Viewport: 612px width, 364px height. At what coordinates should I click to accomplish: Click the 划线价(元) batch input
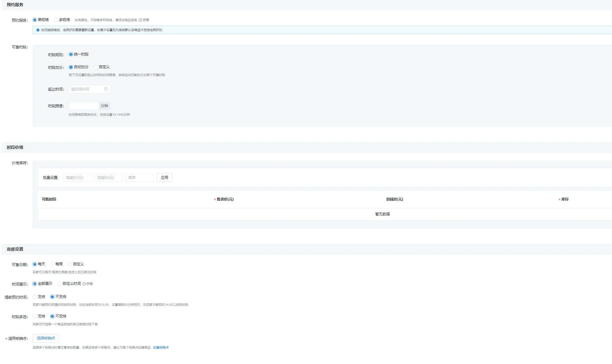pos(108,178)
